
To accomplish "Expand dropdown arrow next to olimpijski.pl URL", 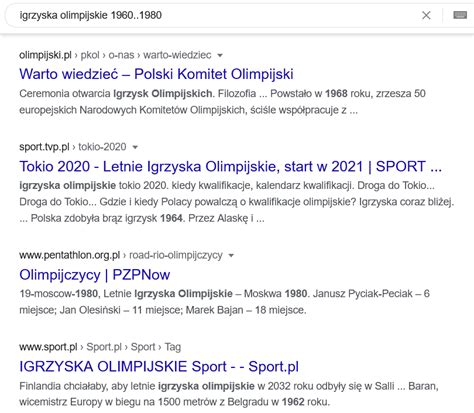I will pos(220,55).
